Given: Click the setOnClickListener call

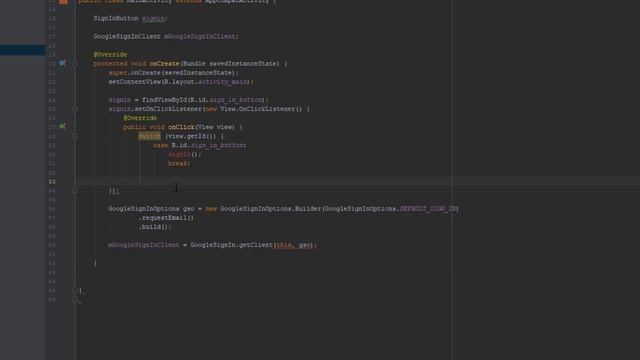Looking at the screenshot, I should pos(168,109).
